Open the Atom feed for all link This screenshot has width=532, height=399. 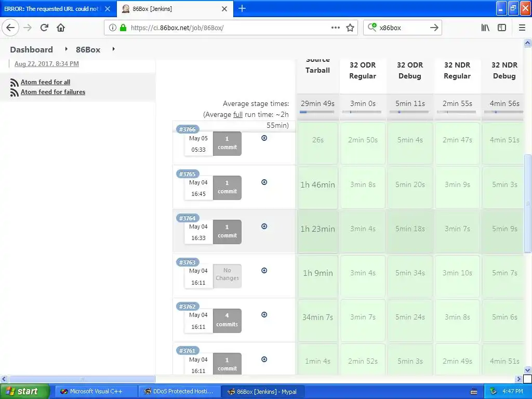coord(46,82)
